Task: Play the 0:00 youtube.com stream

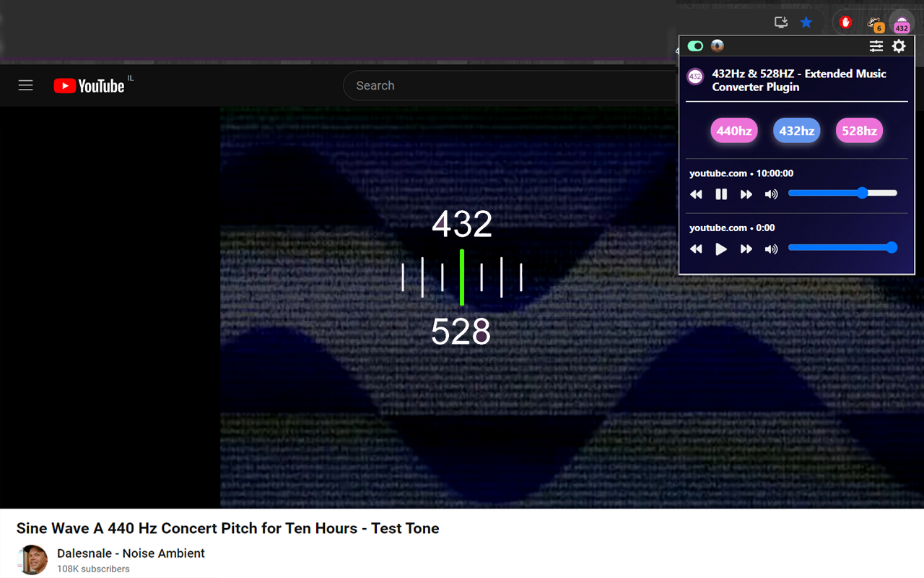Action: [720, 249]
